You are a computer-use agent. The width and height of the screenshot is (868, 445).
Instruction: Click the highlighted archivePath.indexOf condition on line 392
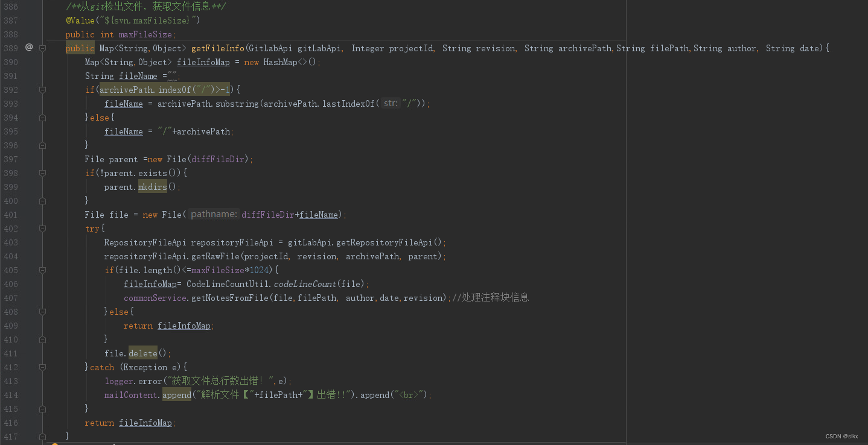pos(165,90)
